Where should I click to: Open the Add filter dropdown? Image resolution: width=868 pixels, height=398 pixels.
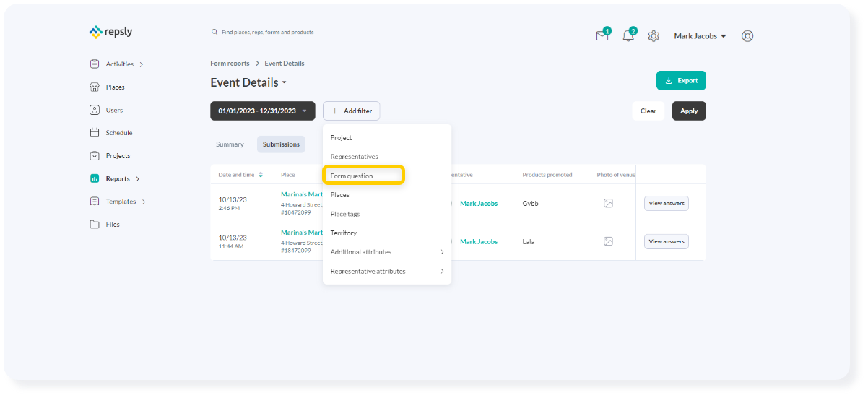tap(351, 111)
